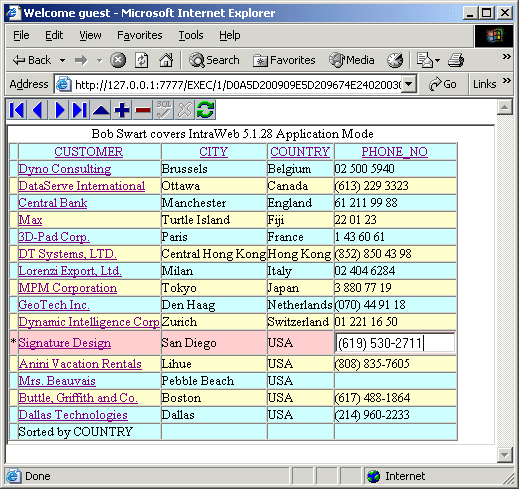Go to last record navigator button
Image resolution: width=519 pixels, height=489 pixels.
pos(80,110)
